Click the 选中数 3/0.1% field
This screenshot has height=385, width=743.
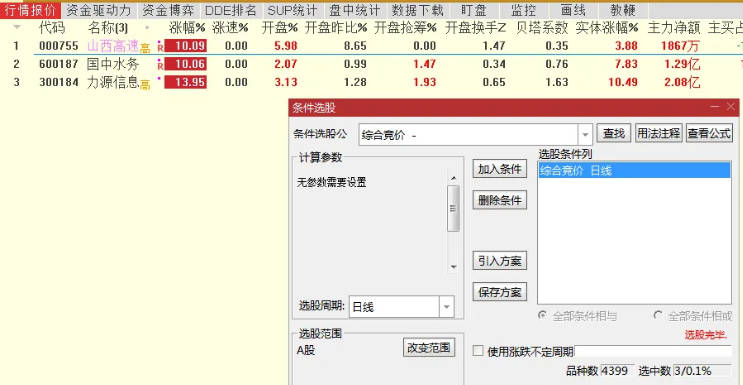702,371
